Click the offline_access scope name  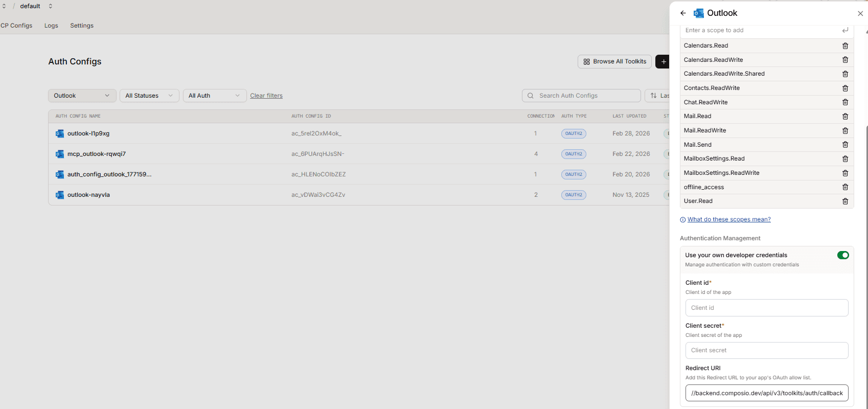704,187
